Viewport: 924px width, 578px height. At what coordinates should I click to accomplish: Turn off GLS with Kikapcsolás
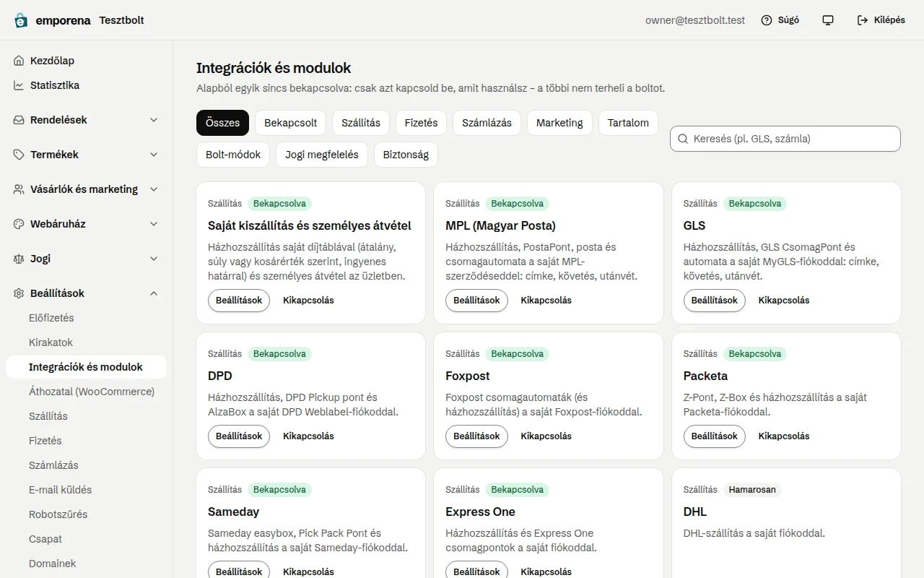tap(784, 301)
